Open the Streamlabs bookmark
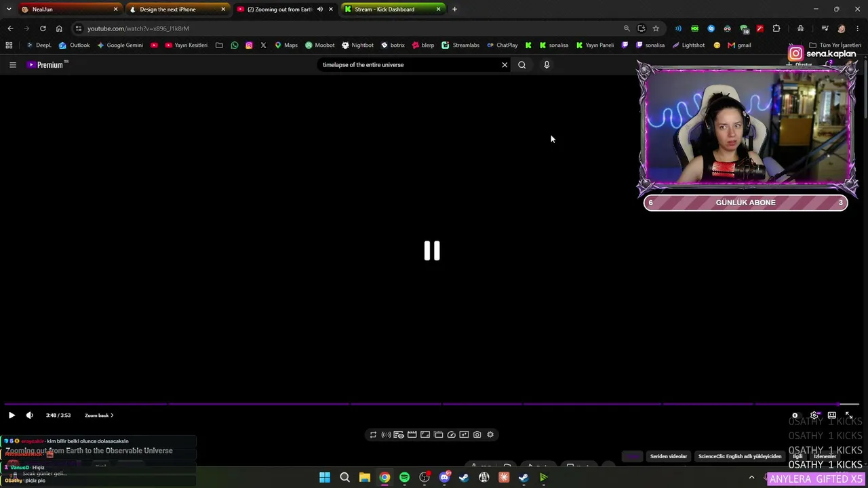The height and width of the screenshot is (488, 868). (460, 45)
